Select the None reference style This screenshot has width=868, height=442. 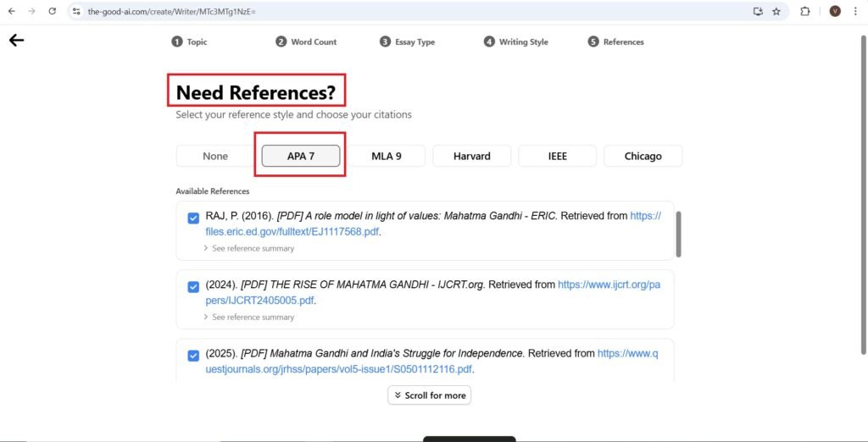click(215, 156)
